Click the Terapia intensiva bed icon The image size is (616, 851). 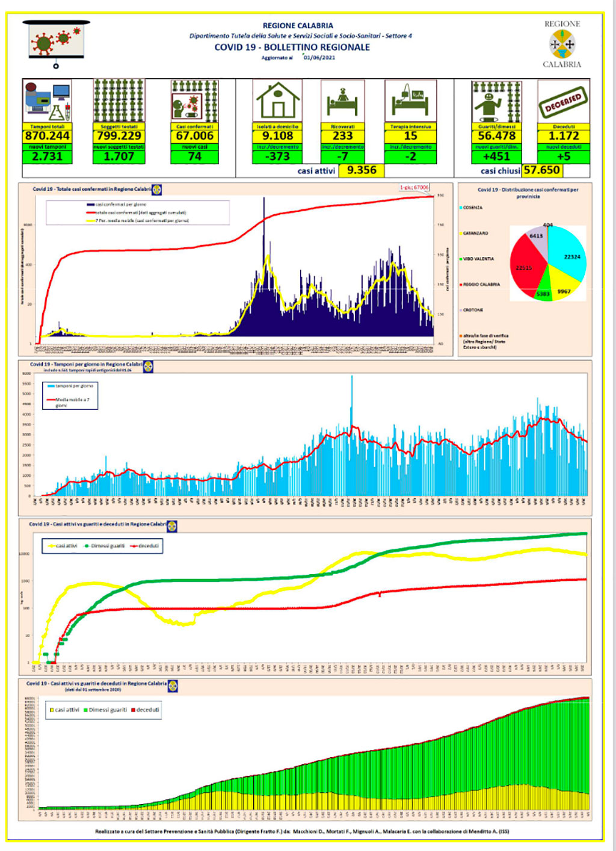tap(410, 101)
